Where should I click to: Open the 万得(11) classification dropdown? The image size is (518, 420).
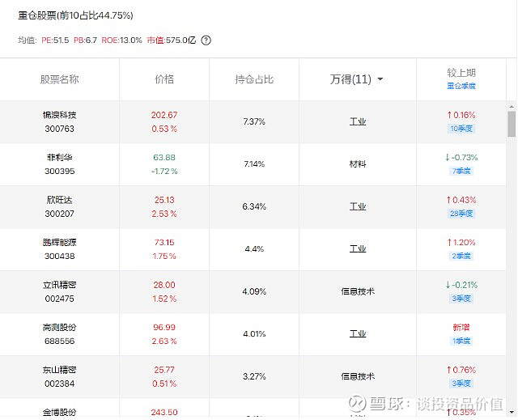357,79
